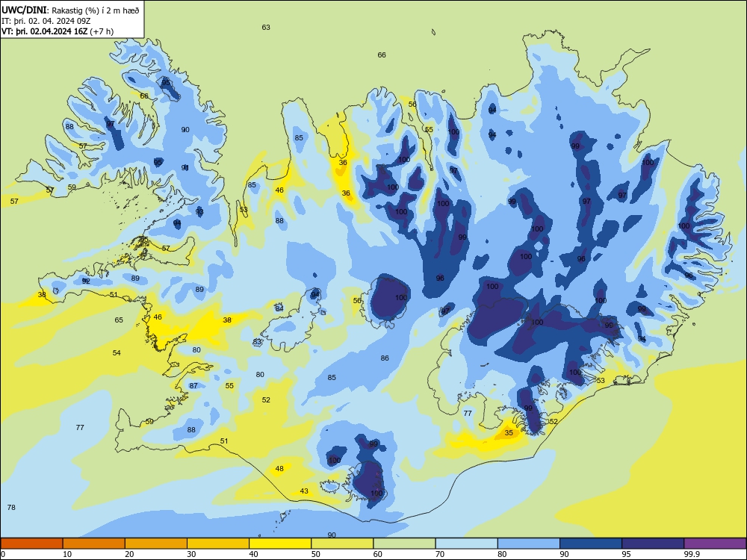747x560 pixels.
Task: Click the dark orange 0–10 legend swatch
Action: click(x=31, y=544)
